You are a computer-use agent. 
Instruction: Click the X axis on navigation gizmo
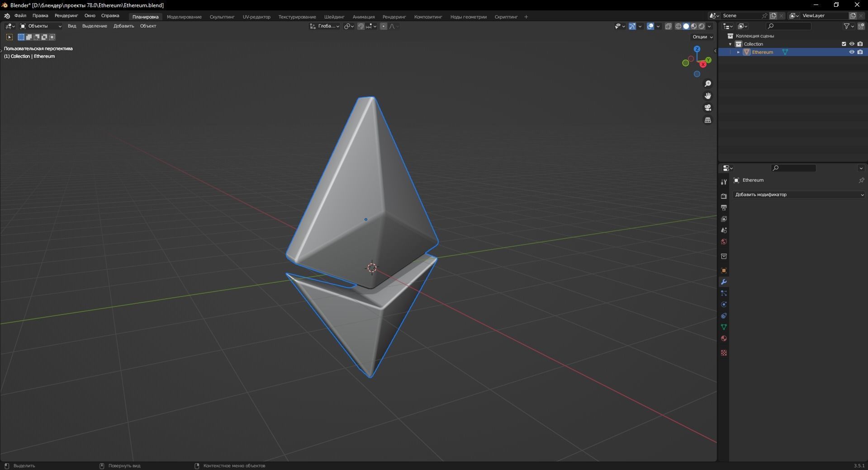tap(703, 65)
